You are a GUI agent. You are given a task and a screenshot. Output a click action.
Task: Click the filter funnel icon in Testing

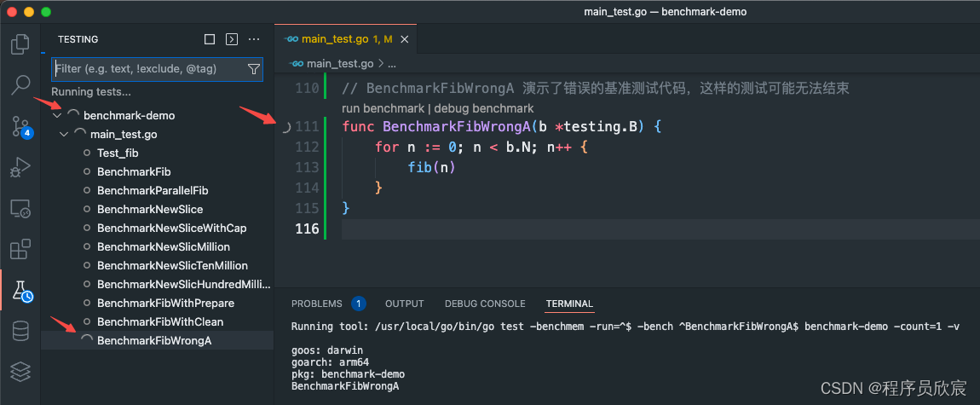click(254, 69)
